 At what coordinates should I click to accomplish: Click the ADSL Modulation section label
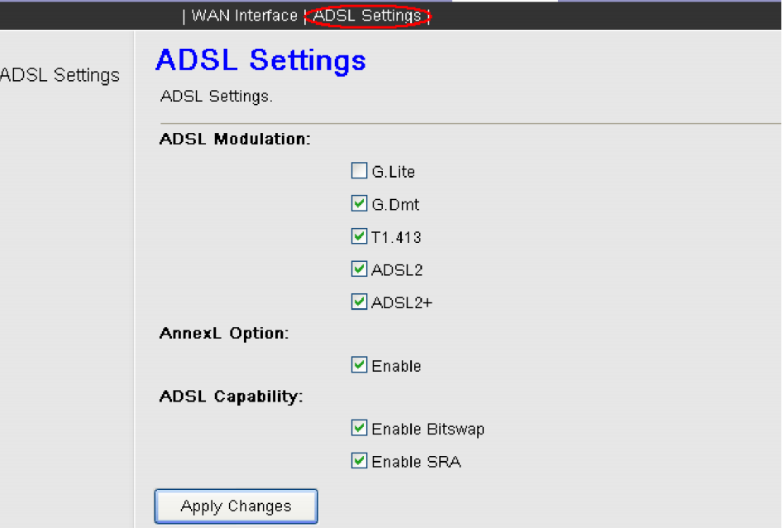point(235,139)
